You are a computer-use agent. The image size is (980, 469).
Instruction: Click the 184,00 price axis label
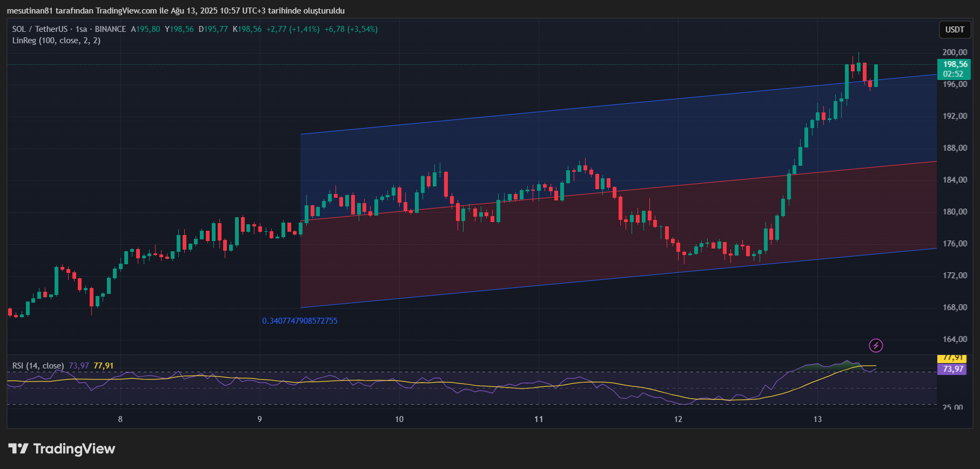click(955, 180)
